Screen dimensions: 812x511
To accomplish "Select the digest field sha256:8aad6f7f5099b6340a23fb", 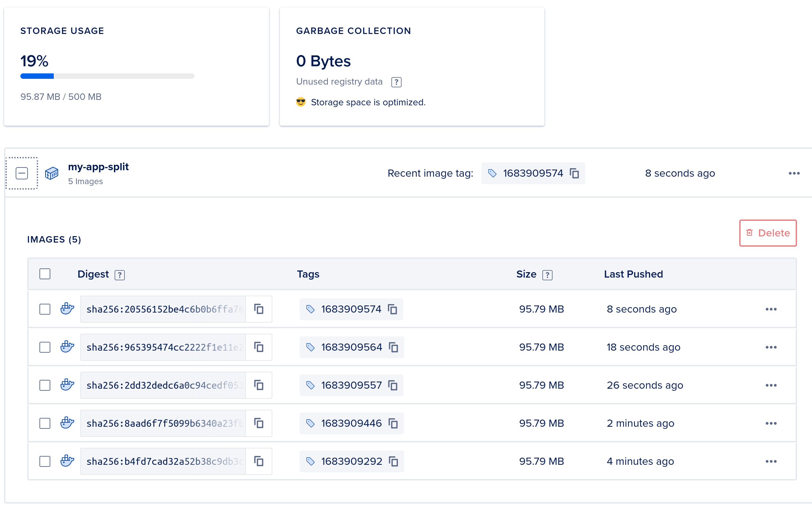I will pos(163,423).
